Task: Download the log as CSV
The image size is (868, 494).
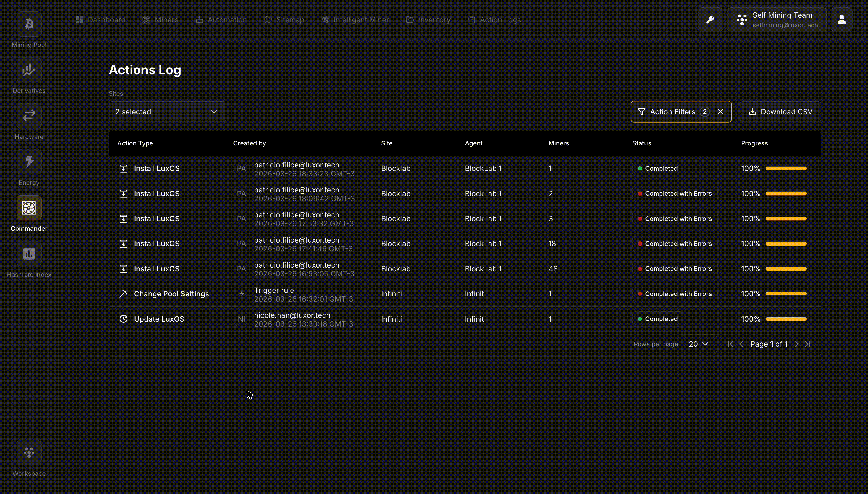Action: point(780,112)
